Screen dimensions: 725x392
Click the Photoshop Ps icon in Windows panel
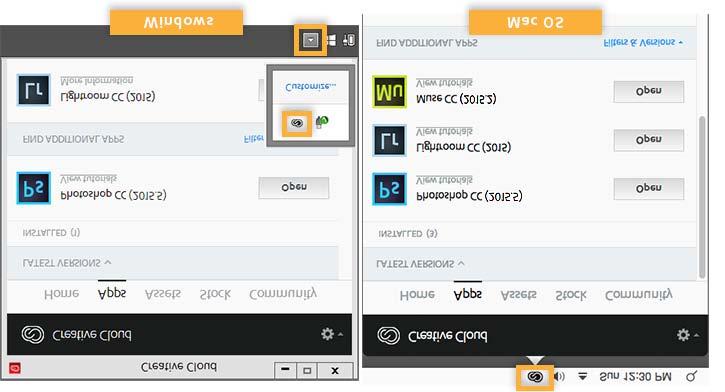tap(34, 188)
